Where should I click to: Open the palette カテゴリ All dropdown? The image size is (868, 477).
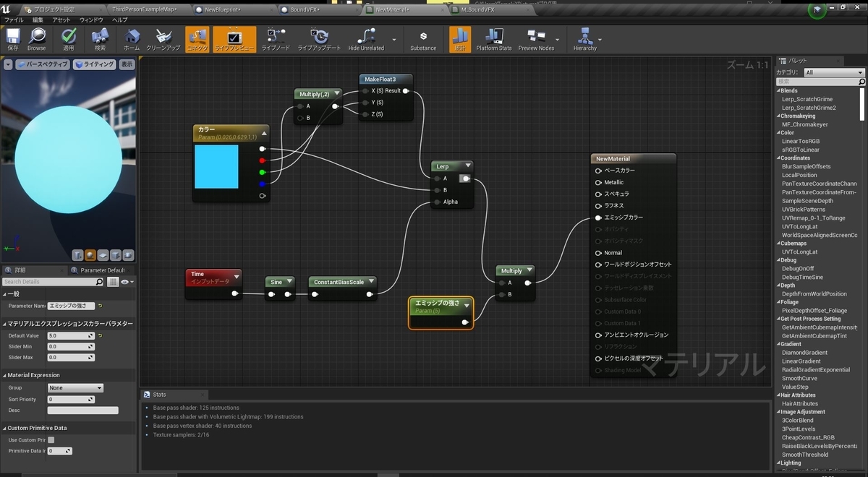834,72
